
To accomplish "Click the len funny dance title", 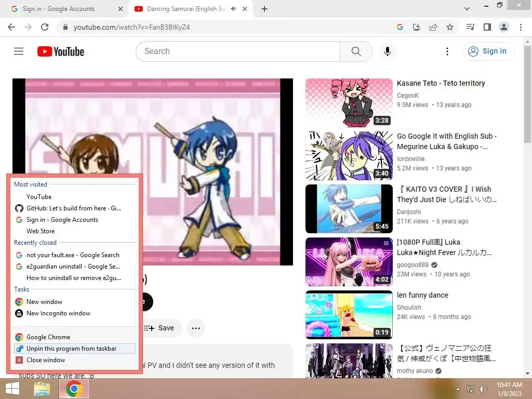I will coord(422,295).
